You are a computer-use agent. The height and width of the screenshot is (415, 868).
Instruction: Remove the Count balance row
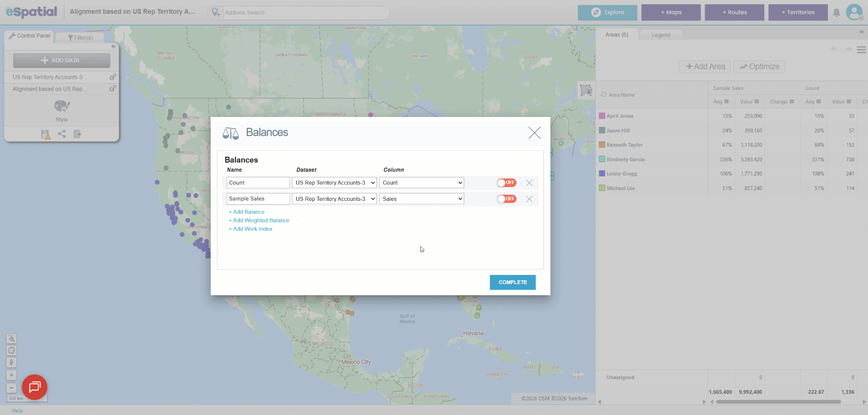529,183
